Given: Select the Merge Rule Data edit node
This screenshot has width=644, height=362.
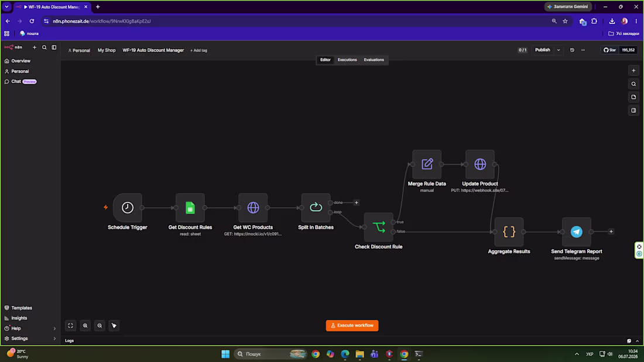Looking at the screenshot, I should click(x=427, y=164).
